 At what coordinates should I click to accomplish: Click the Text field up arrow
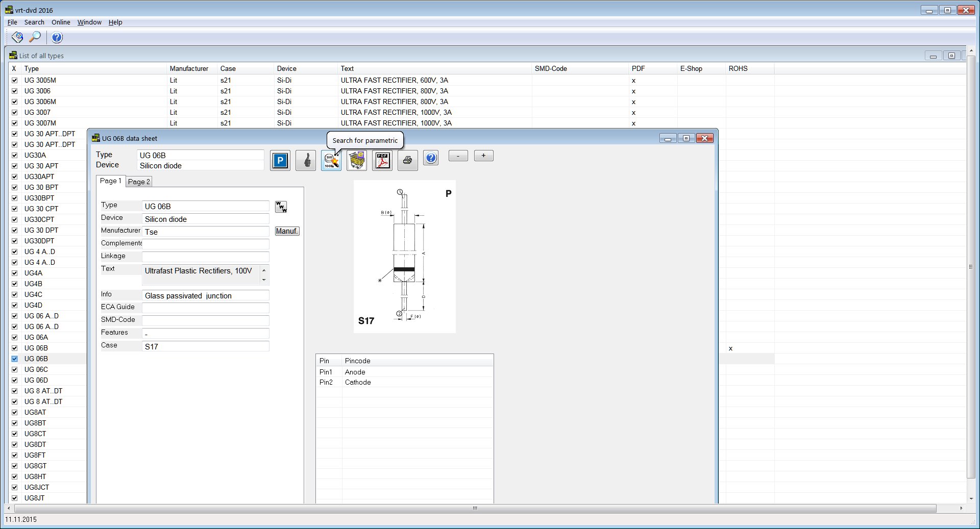[264, 270]
